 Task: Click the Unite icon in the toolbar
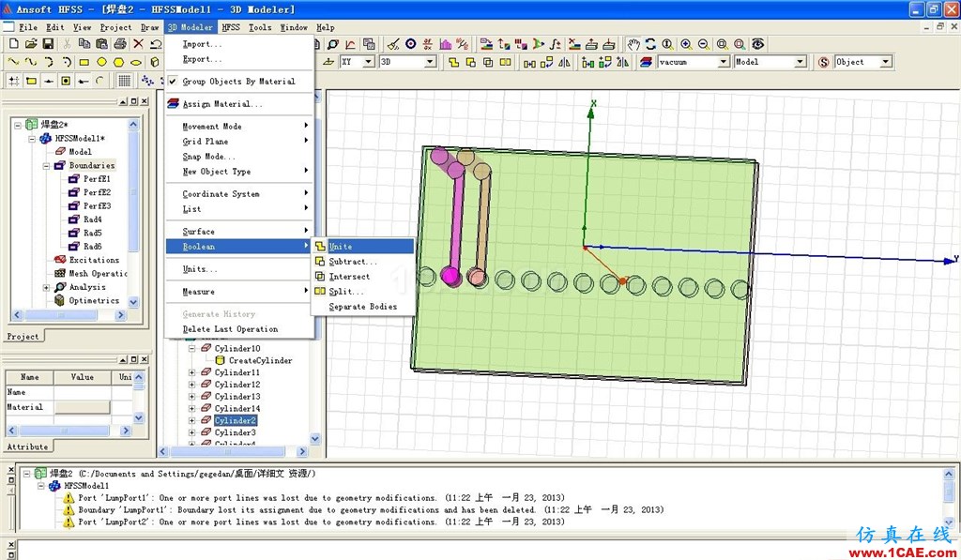pos(453,62)
